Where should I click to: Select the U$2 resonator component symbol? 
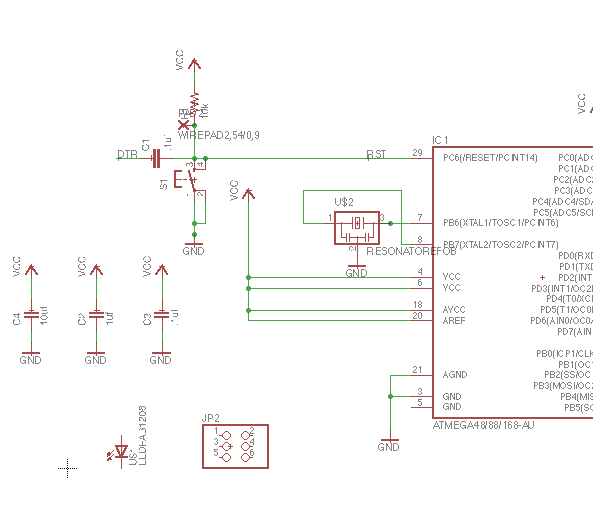point(357,228)
